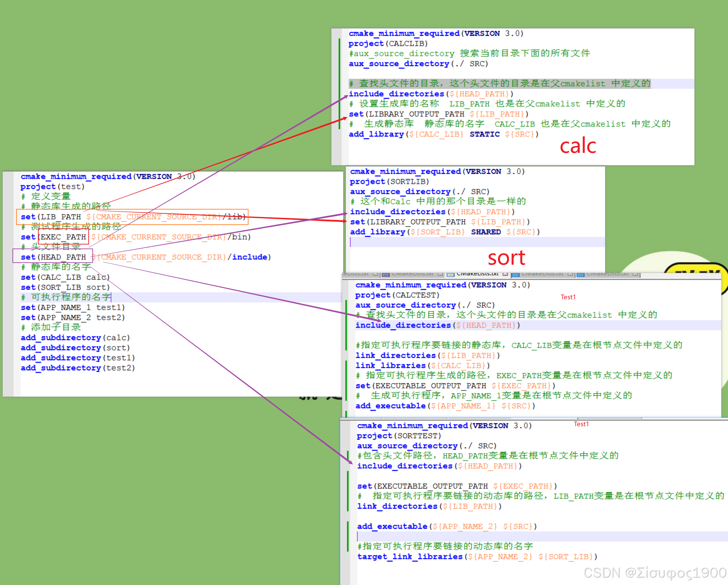728x585 pixels.
Task: Close the fourth CMakeLists.txt tab
Action: [x=570, y=274]
